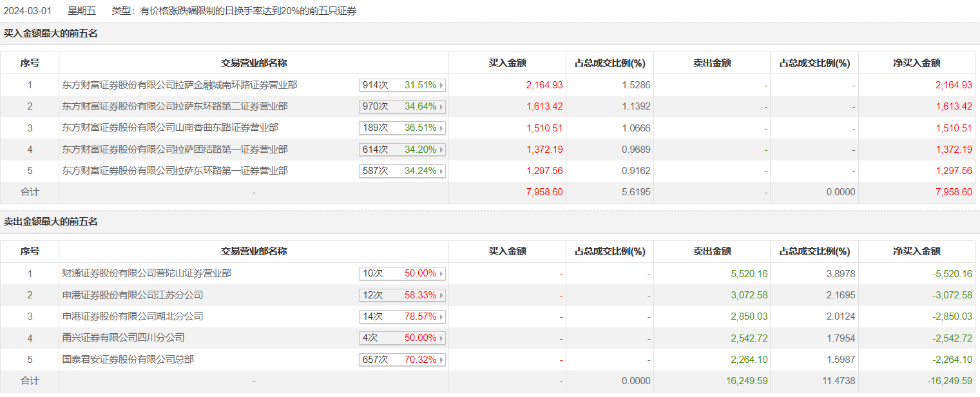Expand the 970次 34.64% stats box
This screenshot has width=980, height=397.
coord(402,106)
